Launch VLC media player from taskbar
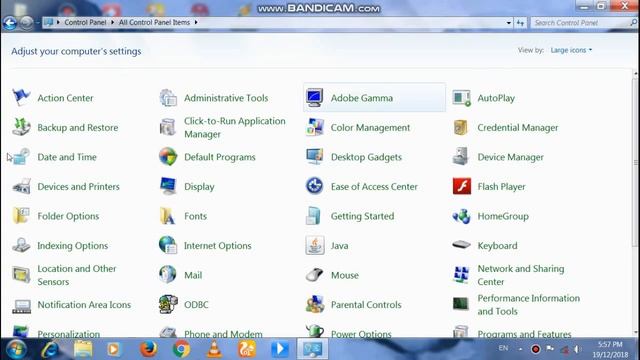 [214, 349]
